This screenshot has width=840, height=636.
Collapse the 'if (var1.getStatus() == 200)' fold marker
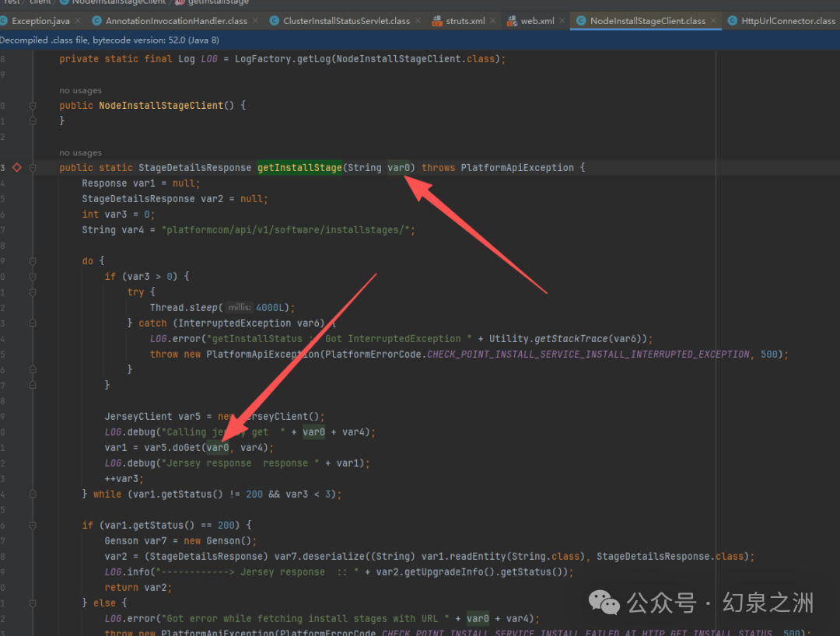coord(33,525)
